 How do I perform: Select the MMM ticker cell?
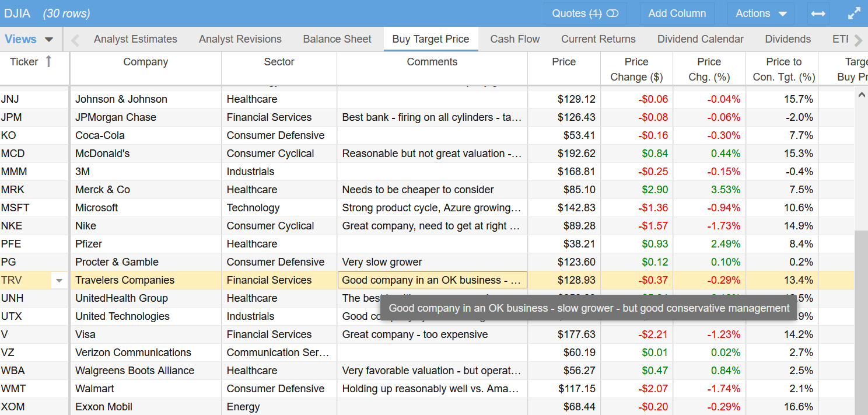tap(34, 172)
